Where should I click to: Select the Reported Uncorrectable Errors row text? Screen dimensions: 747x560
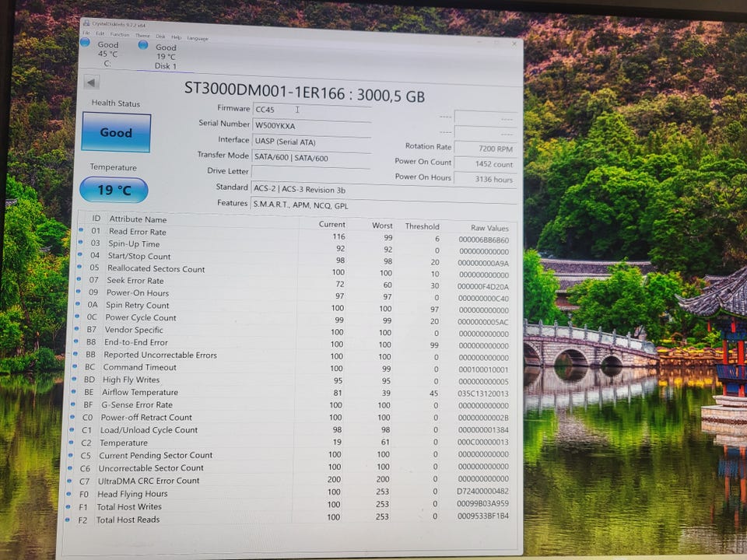(x=160, y=355)
